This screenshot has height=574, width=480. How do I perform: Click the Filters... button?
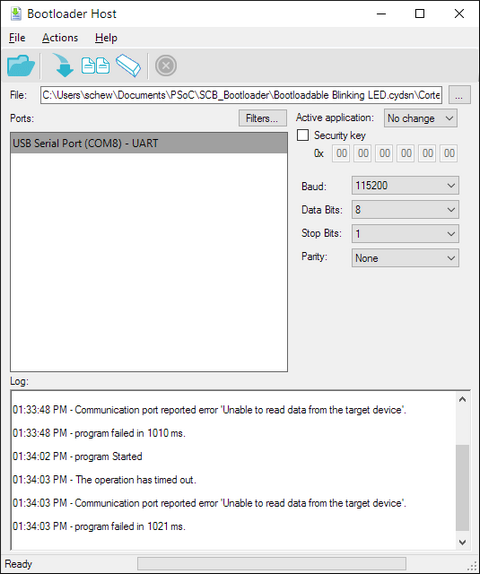[263, 118]
